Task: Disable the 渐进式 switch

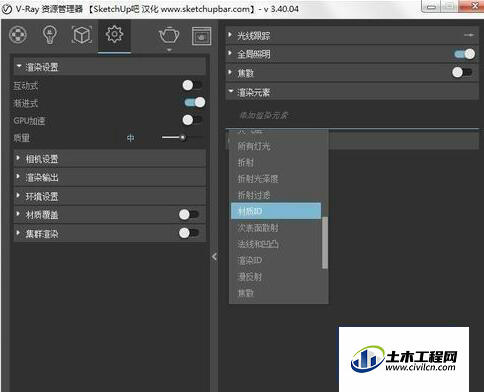Action: (195, 102)
